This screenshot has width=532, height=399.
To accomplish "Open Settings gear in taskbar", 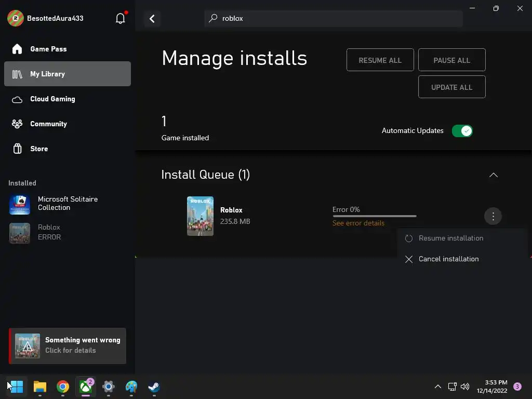I will (x=108, y=387).
